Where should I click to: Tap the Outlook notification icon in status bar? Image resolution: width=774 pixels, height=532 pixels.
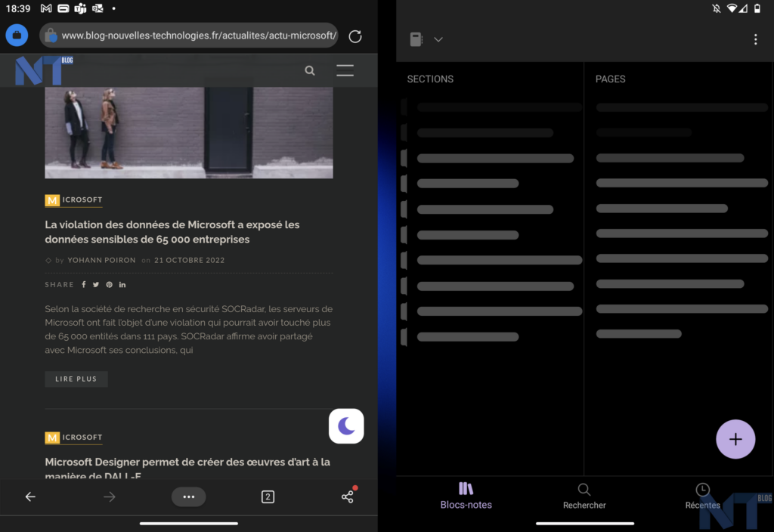point(98,8)
